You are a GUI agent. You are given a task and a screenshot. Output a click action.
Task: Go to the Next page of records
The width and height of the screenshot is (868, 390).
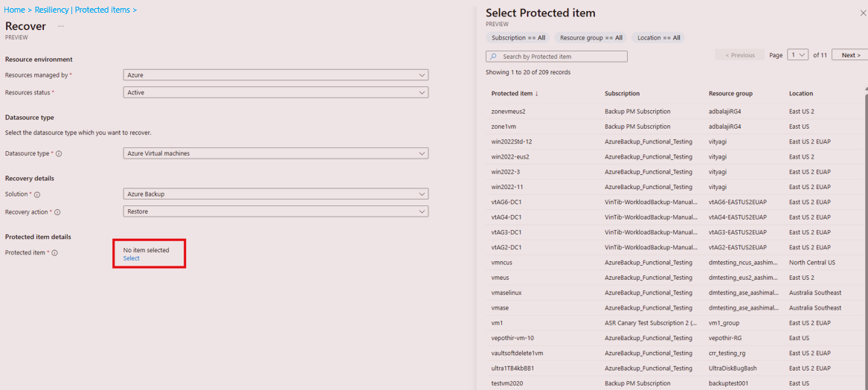851,55
